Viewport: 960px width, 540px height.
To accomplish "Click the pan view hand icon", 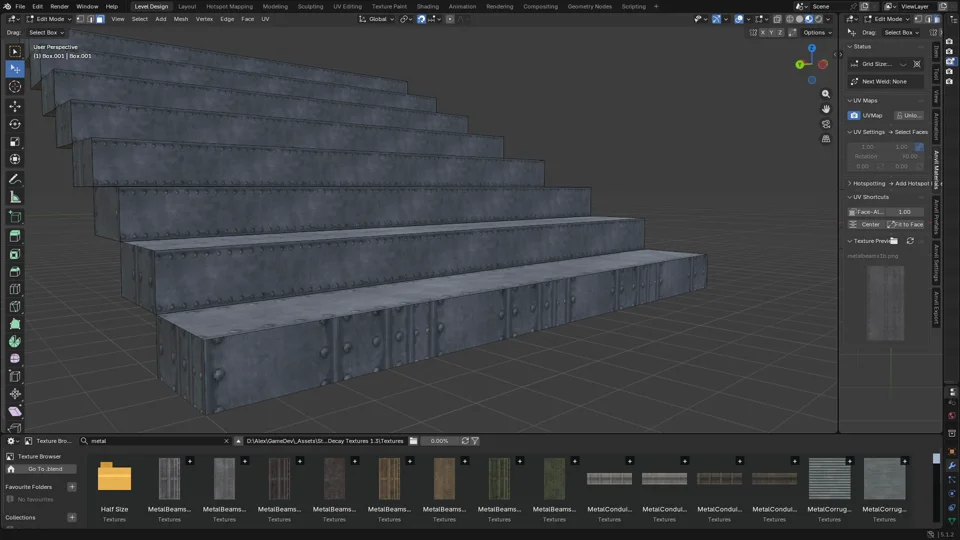I will coord(825,109).
